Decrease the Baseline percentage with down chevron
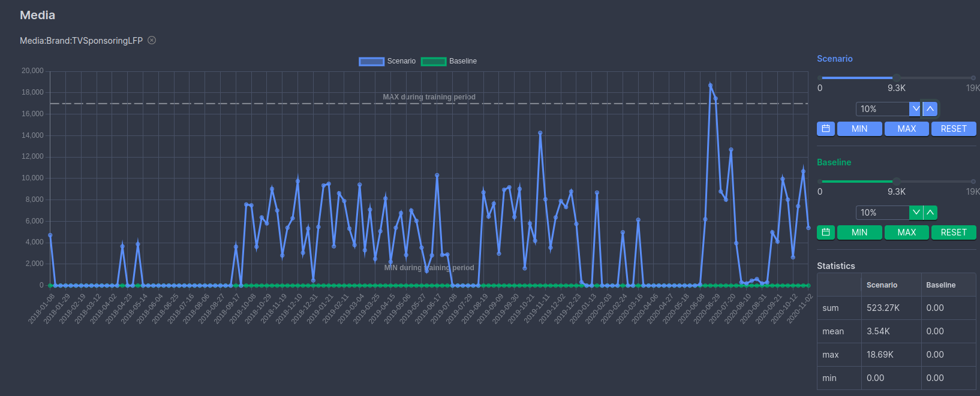This screenshot has width=980, height=396. [x=915, y=213]
